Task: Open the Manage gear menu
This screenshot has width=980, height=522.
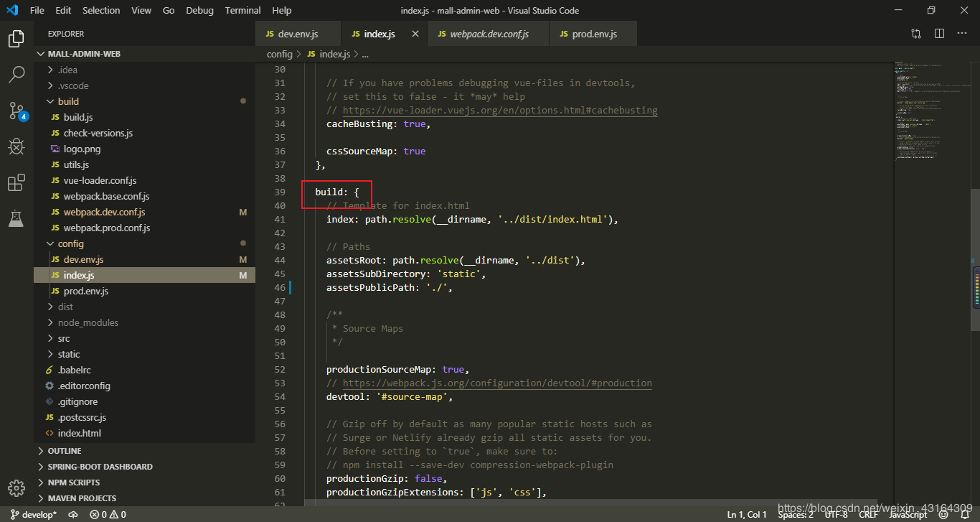Action: 16,488
